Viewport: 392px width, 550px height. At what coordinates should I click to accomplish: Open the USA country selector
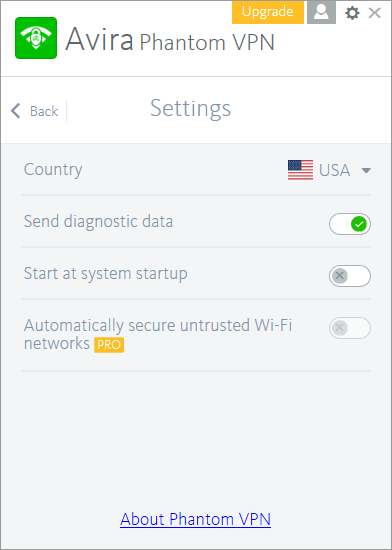pos(329,170)
